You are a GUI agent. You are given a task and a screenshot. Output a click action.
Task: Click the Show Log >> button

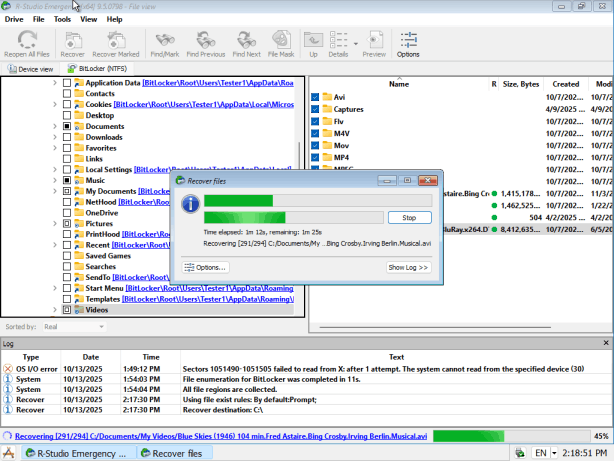pos(408,267)
